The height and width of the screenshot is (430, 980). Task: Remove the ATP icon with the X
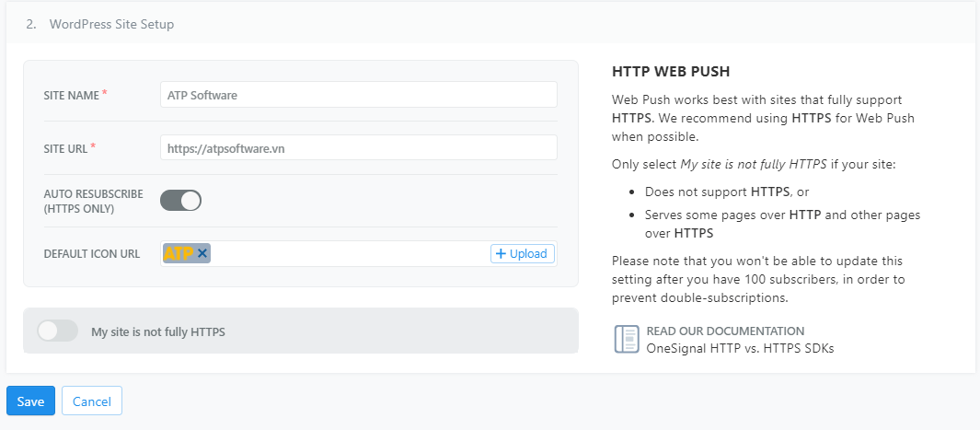[202, 253]
